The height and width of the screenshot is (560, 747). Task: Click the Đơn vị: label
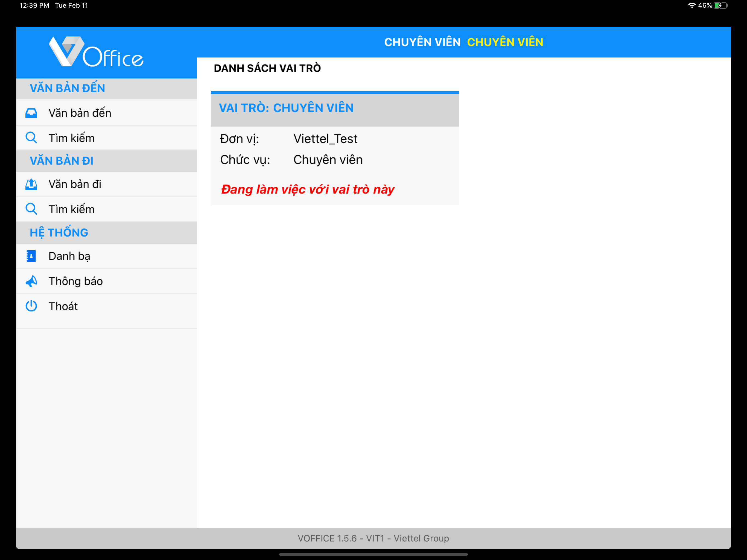[x=240, y=139]
